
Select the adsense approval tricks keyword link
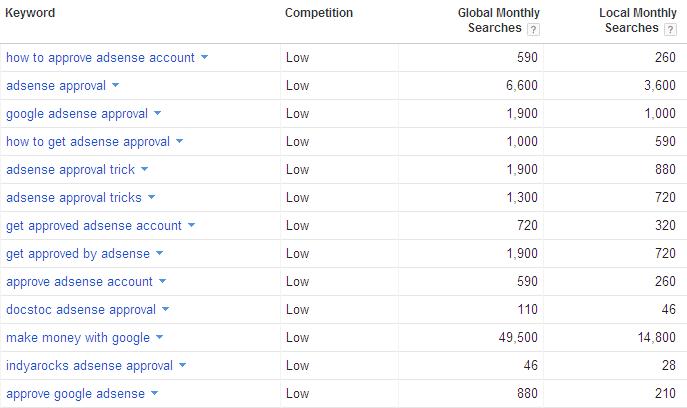pyautogui.click(x=74, y=198)
